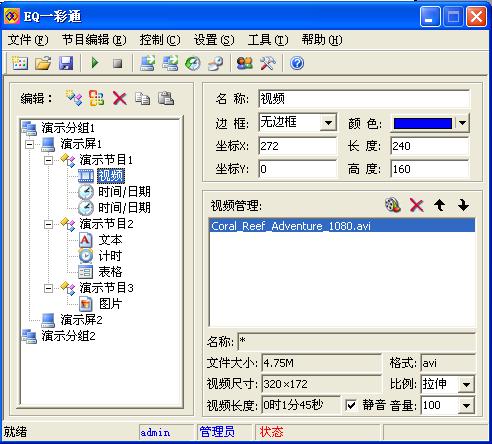Click the add video film reel icon

[x=393, y=205]
